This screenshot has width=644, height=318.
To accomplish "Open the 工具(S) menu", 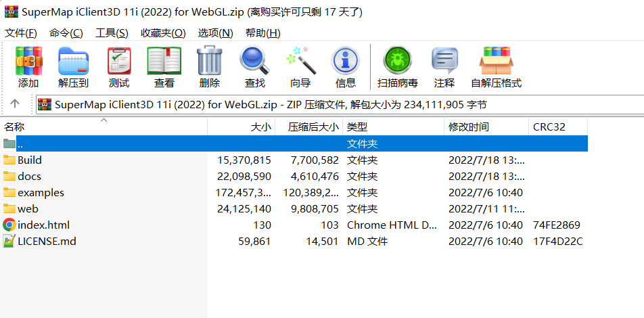I will (x=112, y=33).
